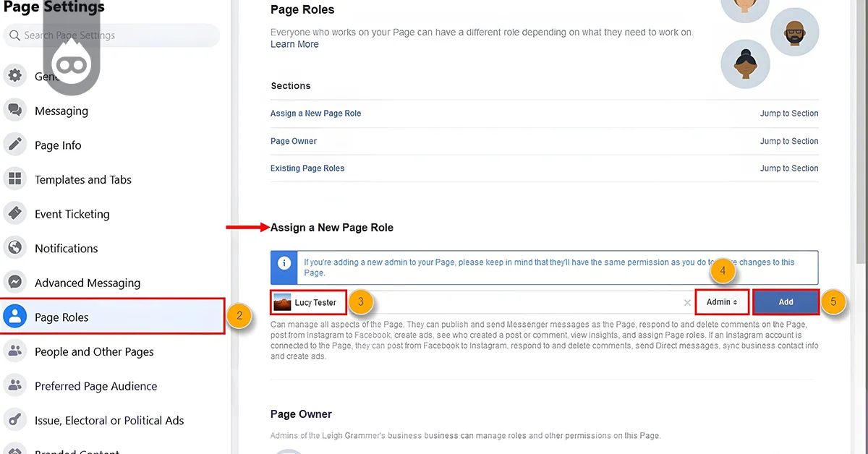
Task: Click the Page Info pencil icon
Action: pos(15,145)
